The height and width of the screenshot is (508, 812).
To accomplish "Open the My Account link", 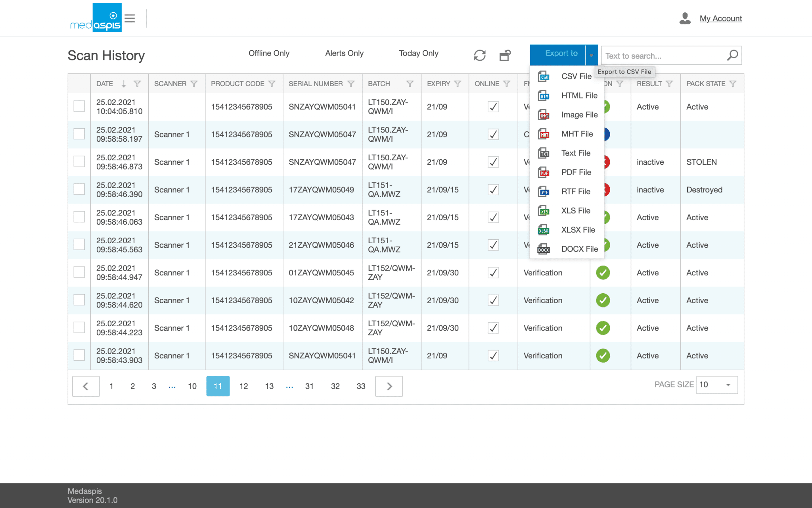I will (721, 18).
